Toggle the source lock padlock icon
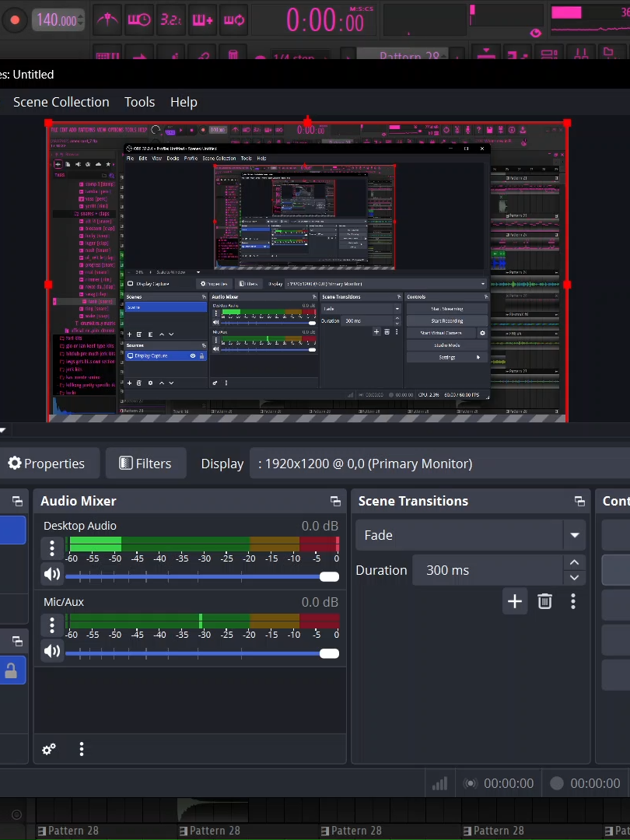 [11, 670]
